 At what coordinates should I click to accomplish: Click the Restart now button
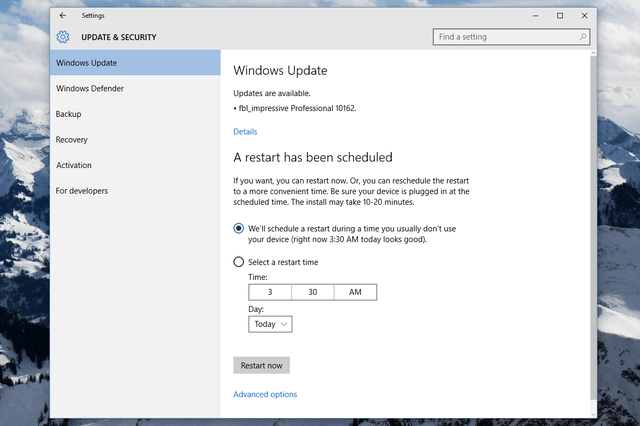coord(262,365)
